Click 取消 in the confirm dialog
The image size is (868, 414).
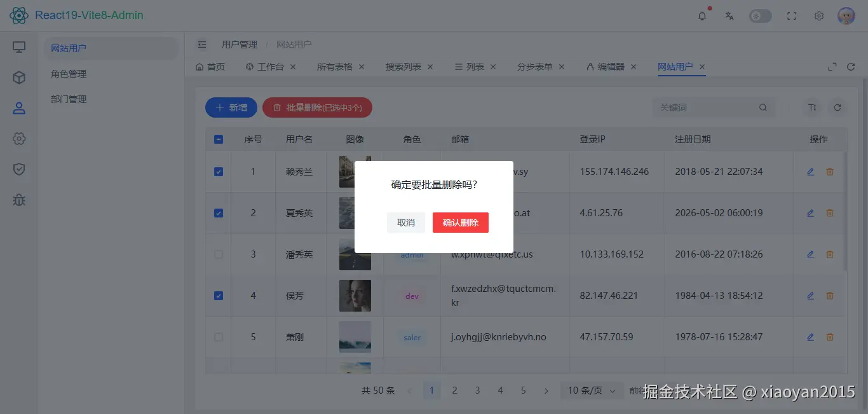pos(406,223)
